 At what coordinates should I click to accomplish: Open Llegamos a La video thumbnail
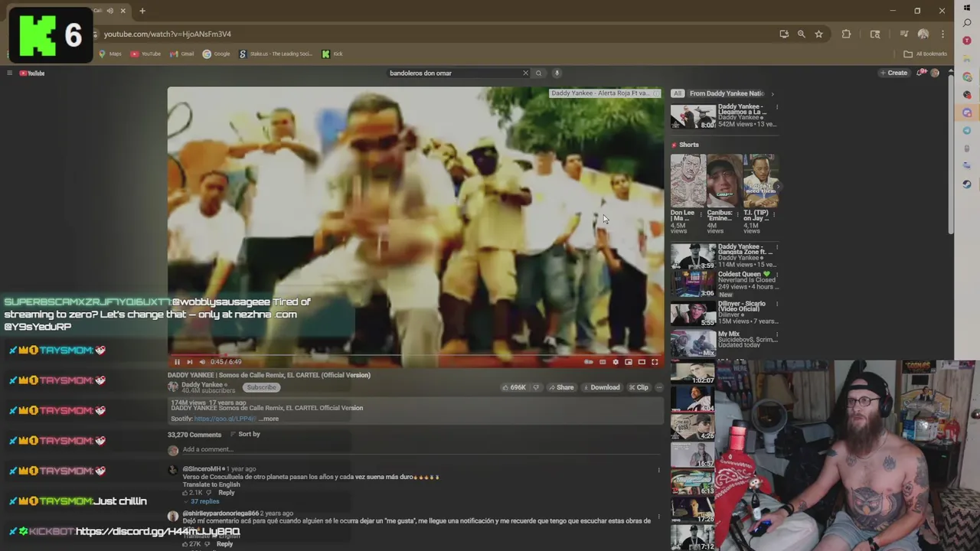[x=693, y=116]
